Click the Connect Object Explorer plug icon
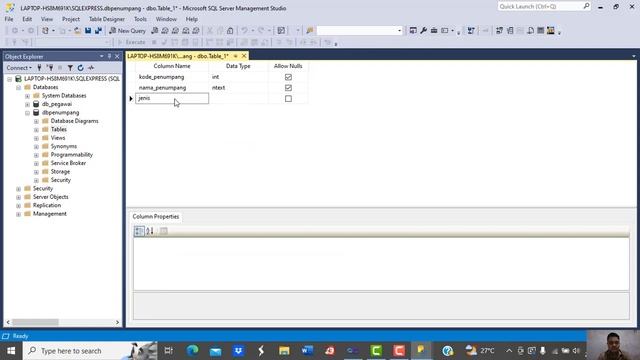640x360 pixels. [39, 68]
